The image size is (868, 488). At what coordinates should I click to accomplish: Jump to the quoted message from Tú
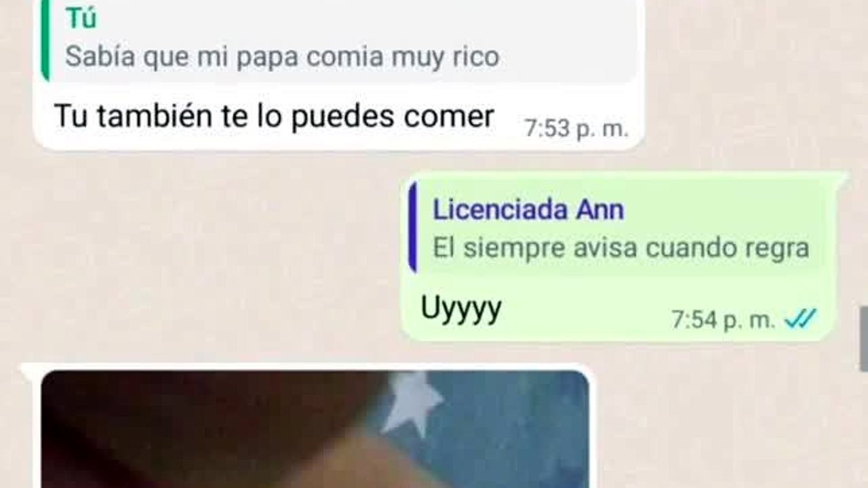[339, 41]
